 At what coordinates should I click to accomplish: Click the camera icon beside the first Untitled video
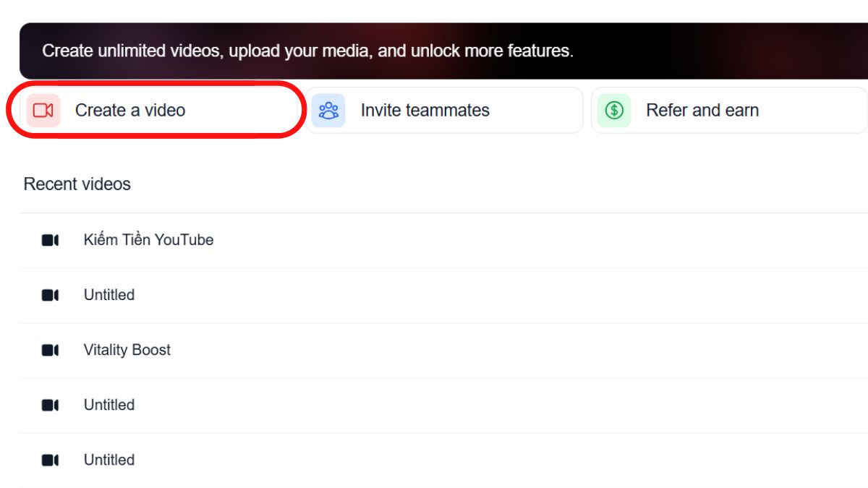(x=50, y=295)
